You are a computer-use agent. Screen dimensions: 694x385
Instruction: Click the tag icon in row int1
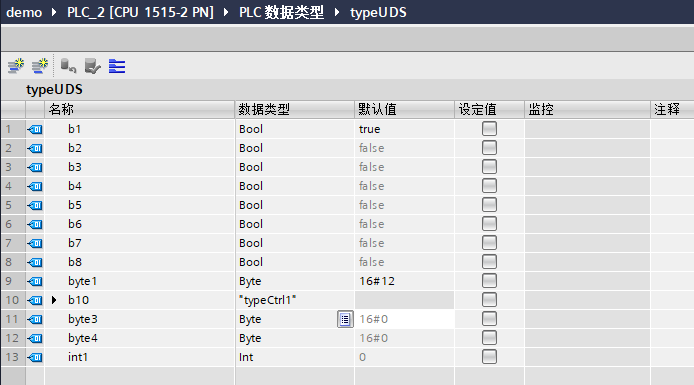[35, 358]
